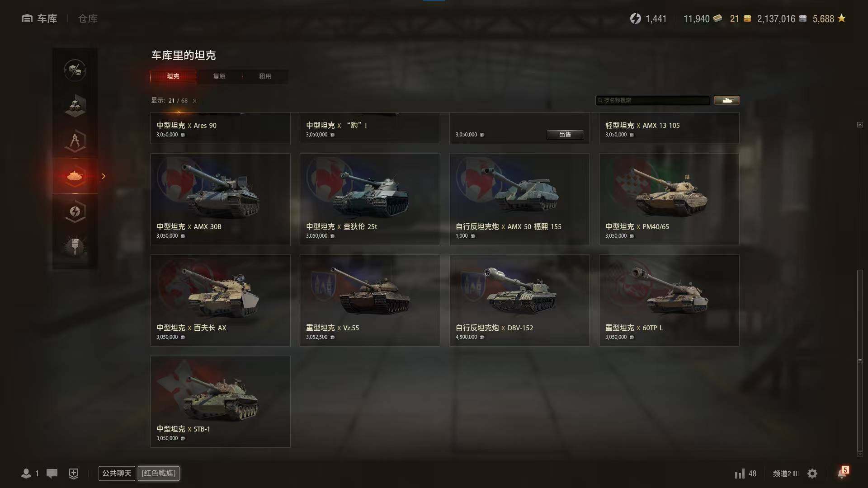
Task: Open the tank vehicles sidebar icon
Action: pos(75,176)
